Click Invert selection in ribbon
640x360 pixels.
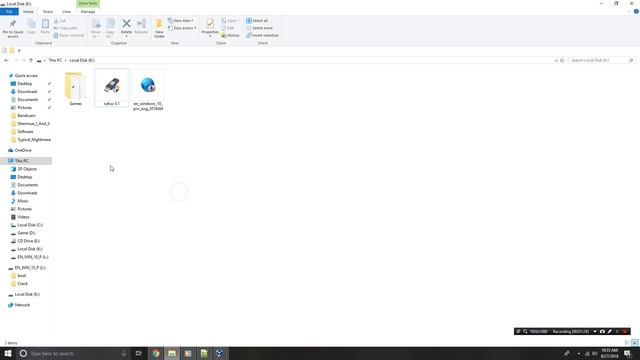point(262,36)
